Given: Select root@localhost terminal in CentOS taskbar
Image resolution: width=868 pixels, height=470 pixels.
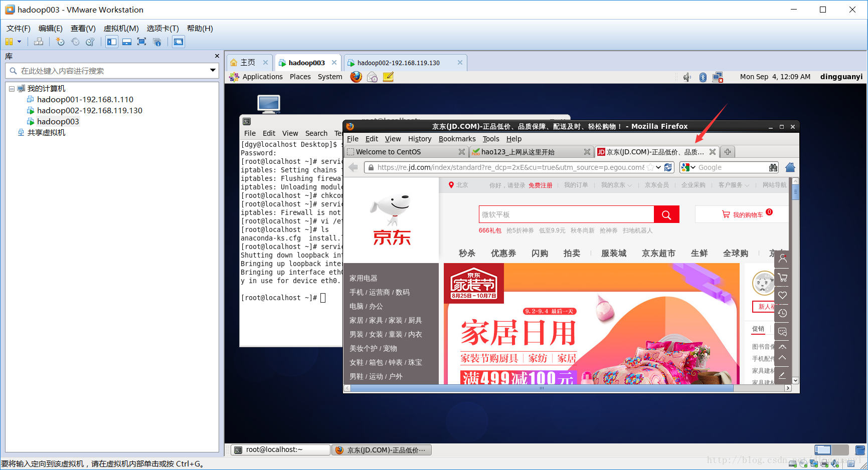Looking at the screenshot, I should [x=281, y=450].
